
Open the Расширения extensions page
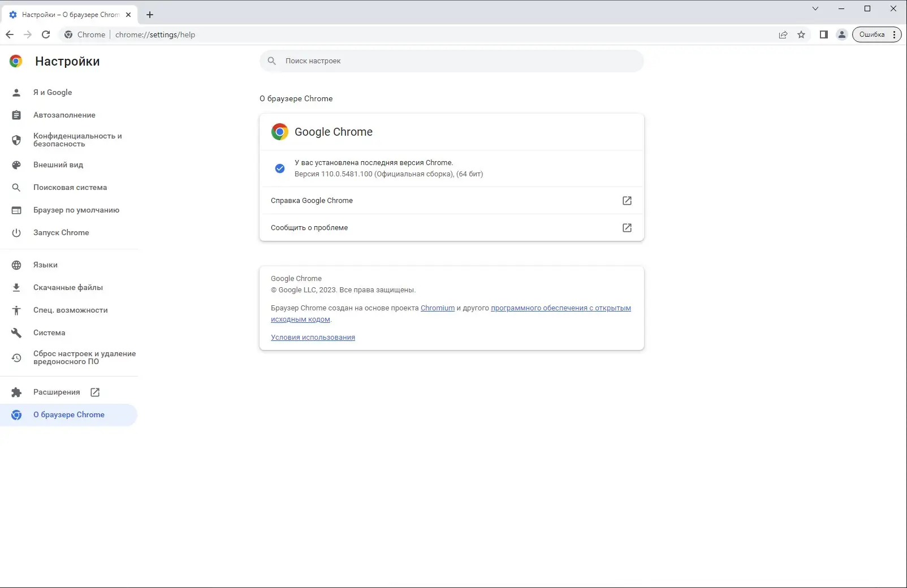[x=57, y=392]
